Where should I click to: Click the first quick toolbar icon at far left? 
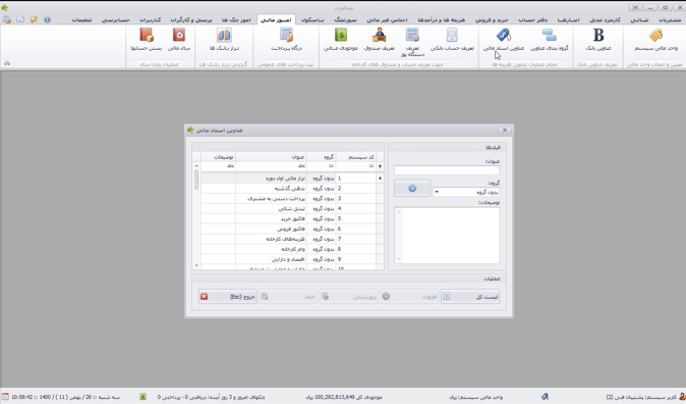(7, 20)
